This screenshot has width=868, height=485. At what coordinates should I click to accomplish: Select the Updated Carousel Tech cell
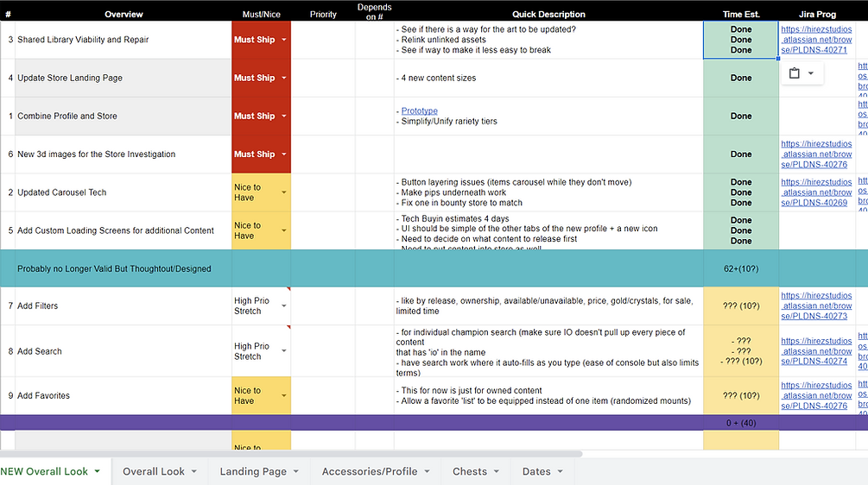[123, 192]
